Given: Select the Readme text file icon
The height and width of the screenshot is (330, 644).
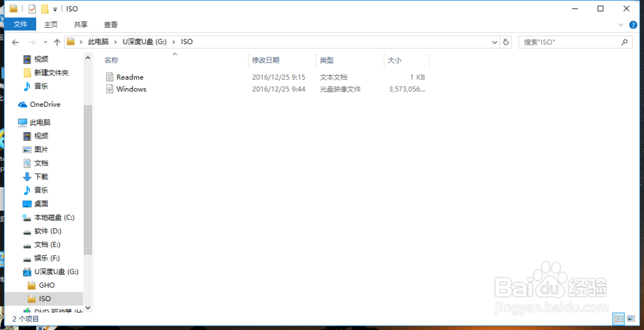Looking at the screenshot, I should (x=109, y=77).
